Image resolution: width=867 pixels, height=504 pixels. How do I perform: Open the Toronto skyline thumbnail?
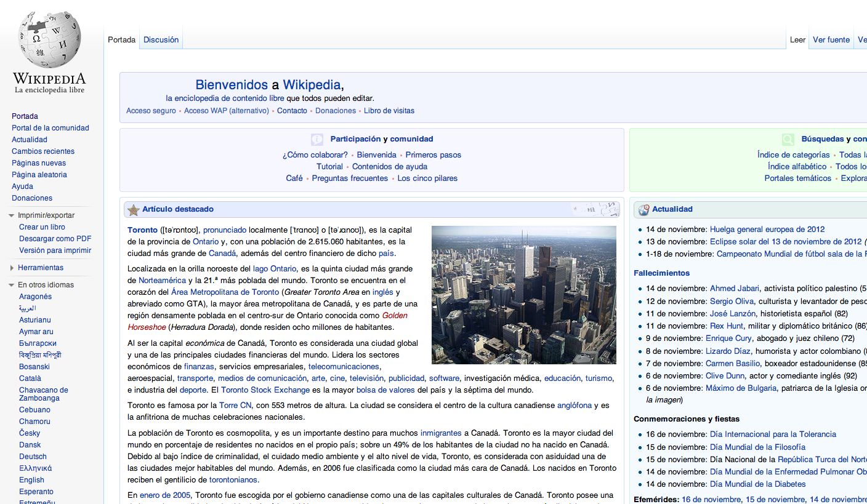[x=524, y=295]
